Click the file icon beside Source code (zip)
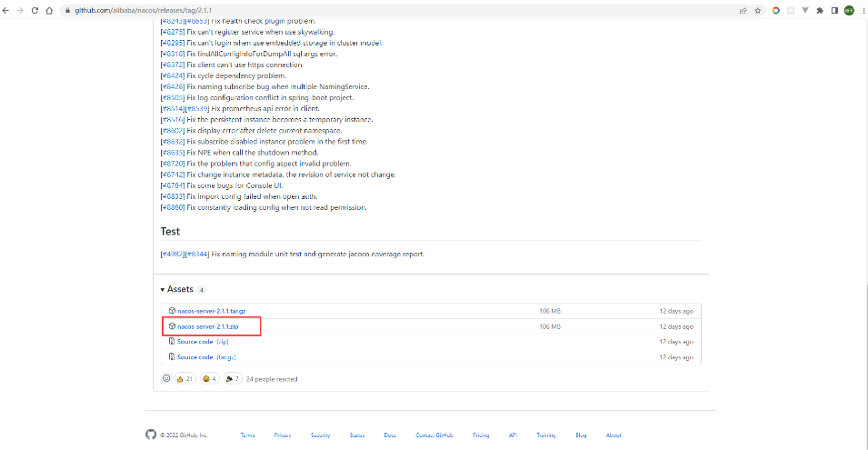868x450 pixels. (172, 342)
